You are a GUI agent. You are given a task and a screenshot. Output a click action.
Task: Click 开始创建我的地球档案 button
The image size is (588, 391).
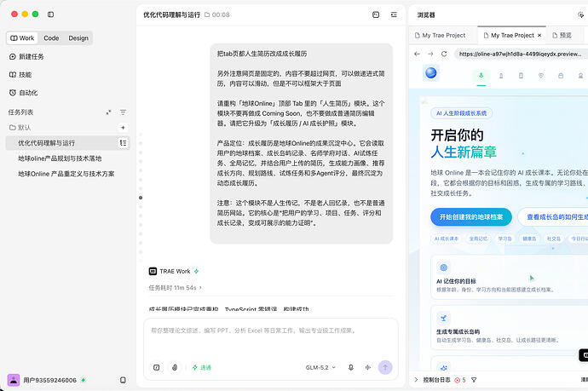point(471,217)
